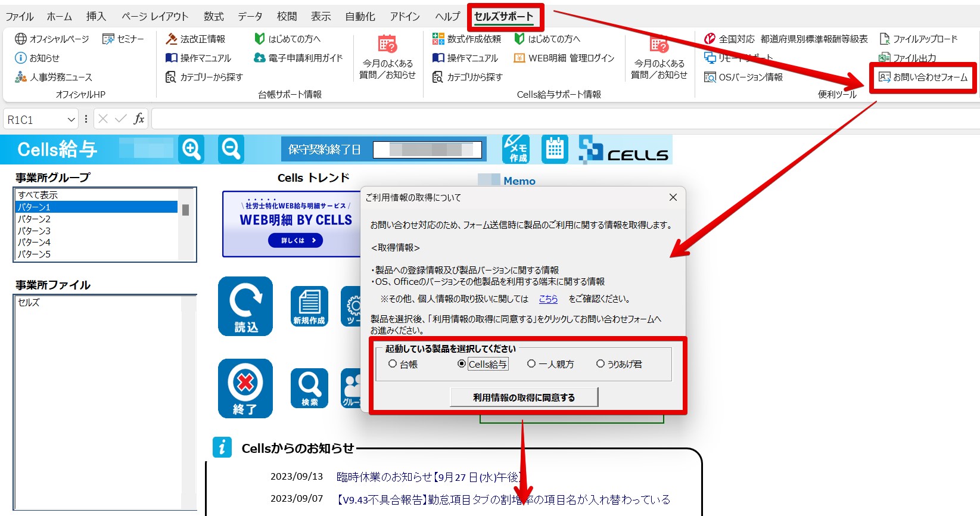Open 法改正情報 gavel item
The image size is (980, 516).
195,39
